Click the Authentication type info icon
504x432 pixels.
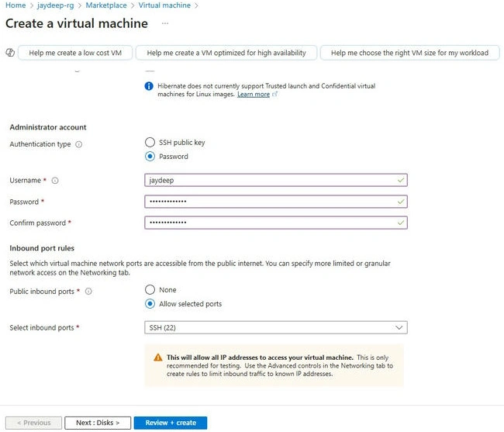79,144
